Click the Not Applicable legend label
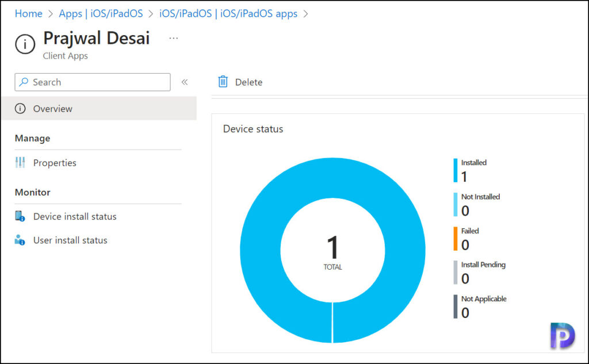Screen dimensions: 589x364 pos(484,298)
